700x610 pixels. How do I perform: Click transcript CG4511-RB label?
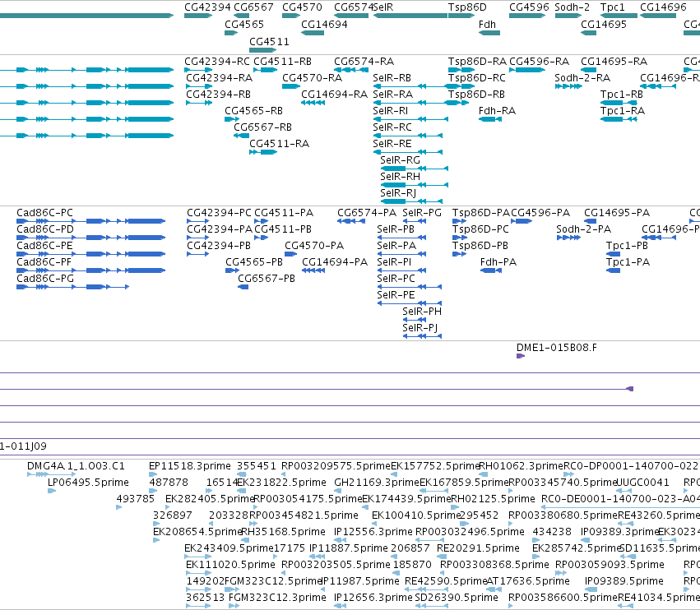[x=283, y=62]
